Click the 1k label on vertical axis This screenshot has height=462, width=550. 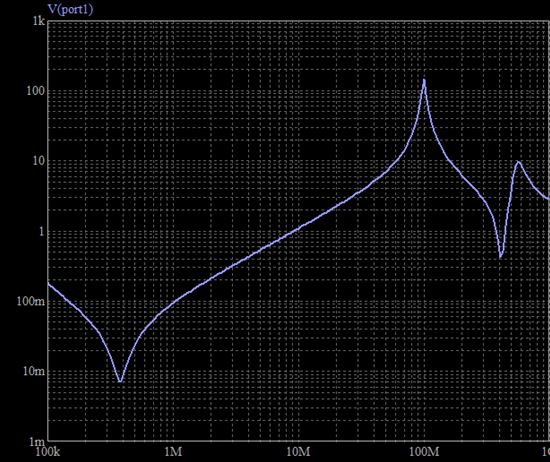tap(39, 21)
